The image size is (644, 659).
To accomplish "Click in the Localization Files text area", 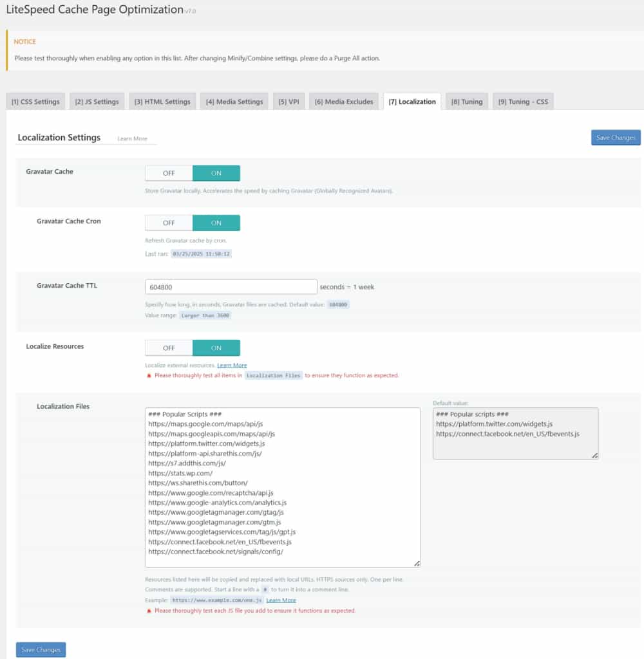I will (283, 486).
